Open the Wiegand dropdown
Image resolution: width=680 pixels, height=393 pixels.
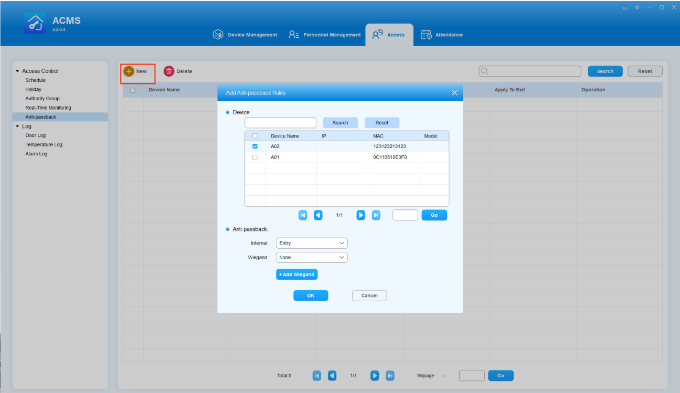pyautogui.click(x=312, y=257)
